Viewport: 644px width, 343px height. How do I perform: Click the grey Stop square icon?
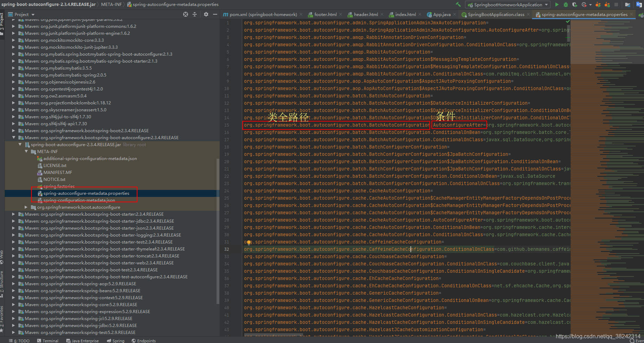pyautogui.click(x=616, y=5)
